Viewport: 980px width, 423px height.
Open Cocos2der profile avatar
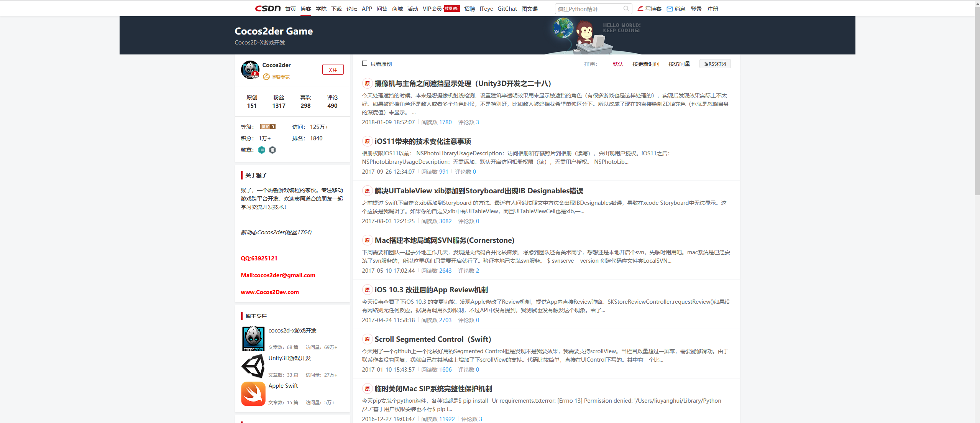click(x=250, y=70)
